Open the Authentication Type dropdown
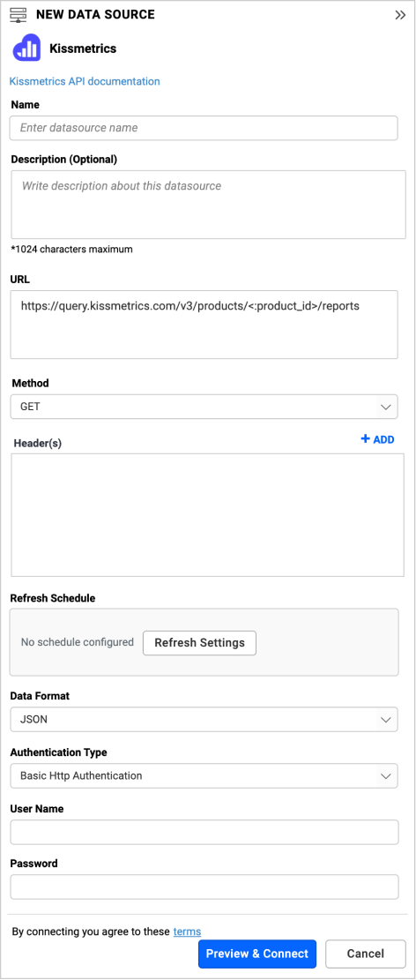Viewport: 416px width, 980px height. point(204,775)
